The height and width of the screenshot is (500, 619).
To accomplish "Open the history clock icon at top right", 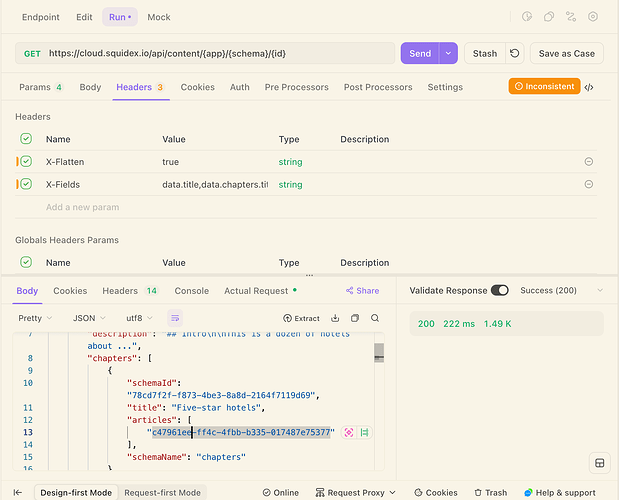I will [x=527, y=17].
